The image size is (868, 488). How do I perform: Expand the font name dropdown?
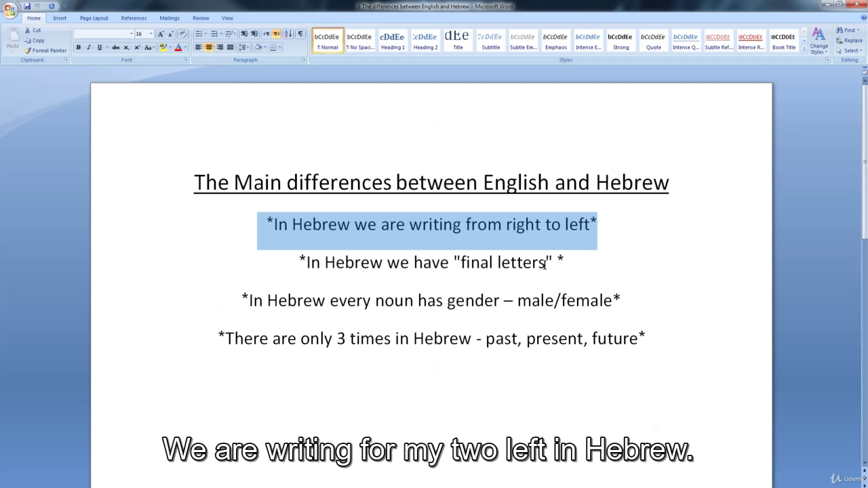(131, 34)
